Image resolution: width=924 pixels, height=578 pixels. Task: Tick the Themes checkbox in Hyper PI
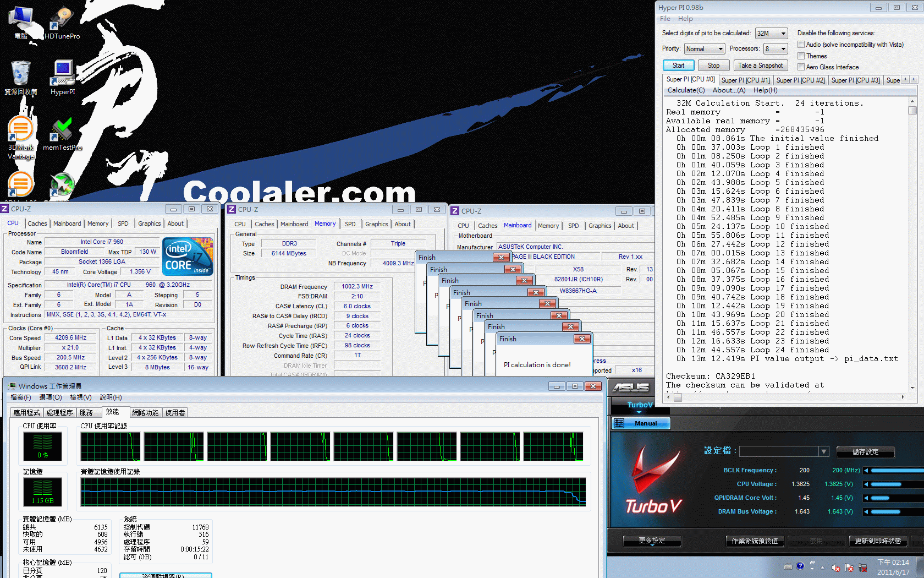[801, 56]
